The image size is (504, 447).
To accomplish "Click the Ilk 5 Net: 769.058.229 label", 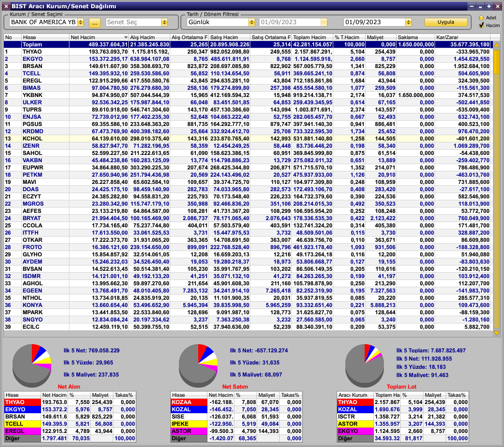I will coord(91,350).
